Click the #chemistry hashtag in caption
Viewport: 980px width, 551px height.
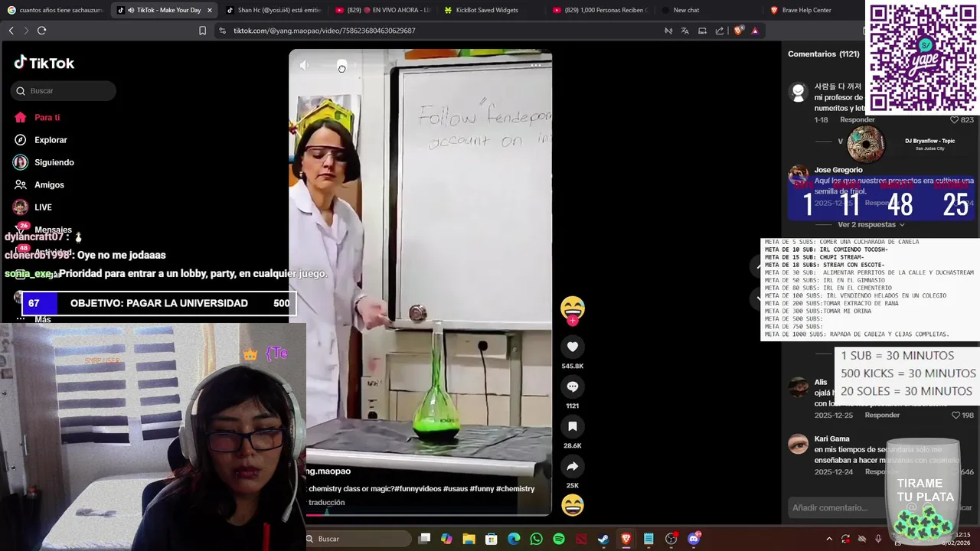[x=515, y=488]
